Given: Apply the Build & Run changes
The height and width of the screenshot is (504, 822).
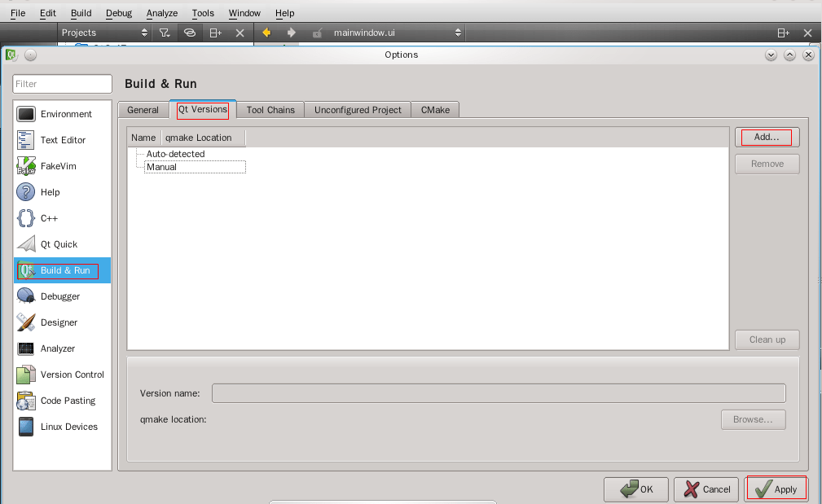Looking at the screenshot, I should (776, 489).
